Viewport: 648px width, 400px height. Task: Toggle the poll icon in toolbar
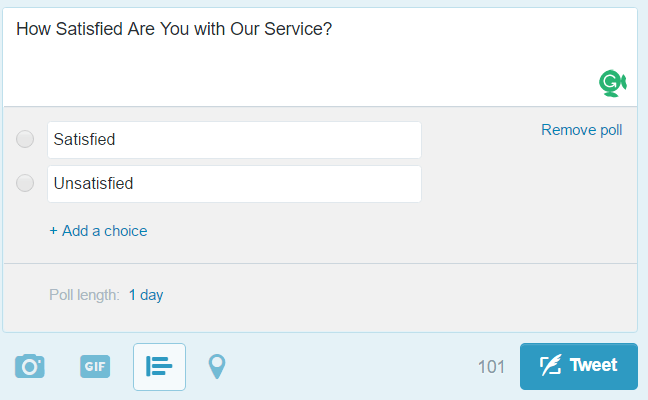[159, 366]
